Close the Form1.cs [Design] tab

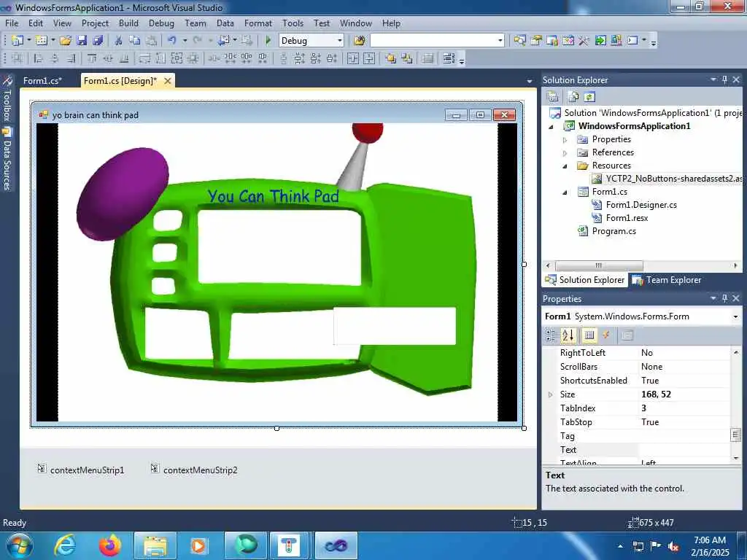click(x=168, y=81)
